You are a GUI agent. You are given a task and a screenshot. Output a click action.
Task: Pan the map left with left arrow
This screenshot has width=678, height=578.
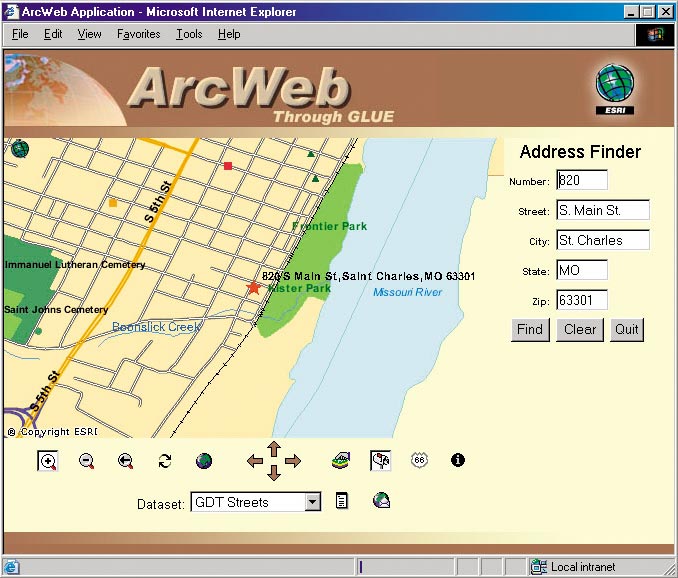tap(255, 461)
